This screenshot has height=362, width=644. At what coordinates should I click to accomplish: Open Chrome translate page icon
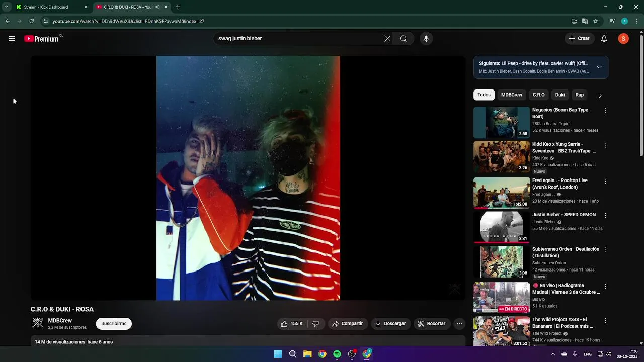(585, 21)
